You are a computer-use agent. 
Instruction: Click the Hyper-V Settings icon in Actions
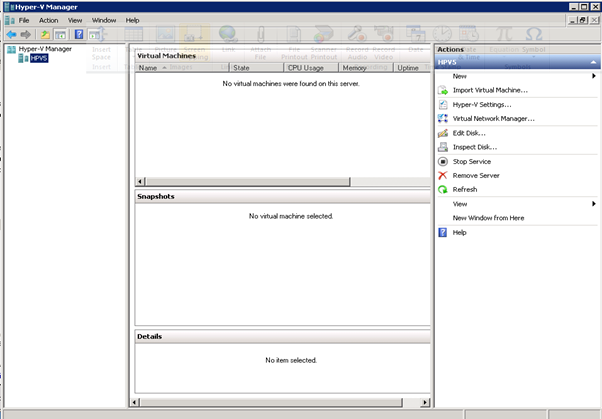click(443, 104)
